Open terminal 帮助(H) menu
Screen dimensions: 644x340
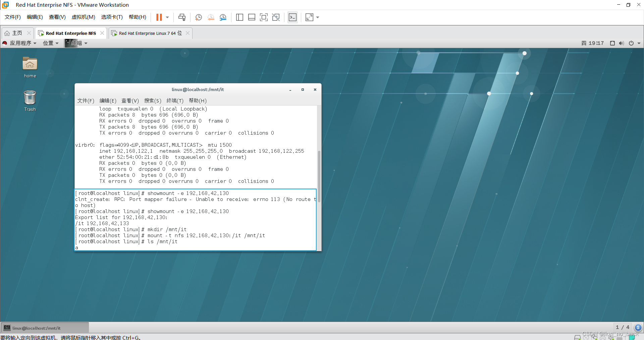198,101
